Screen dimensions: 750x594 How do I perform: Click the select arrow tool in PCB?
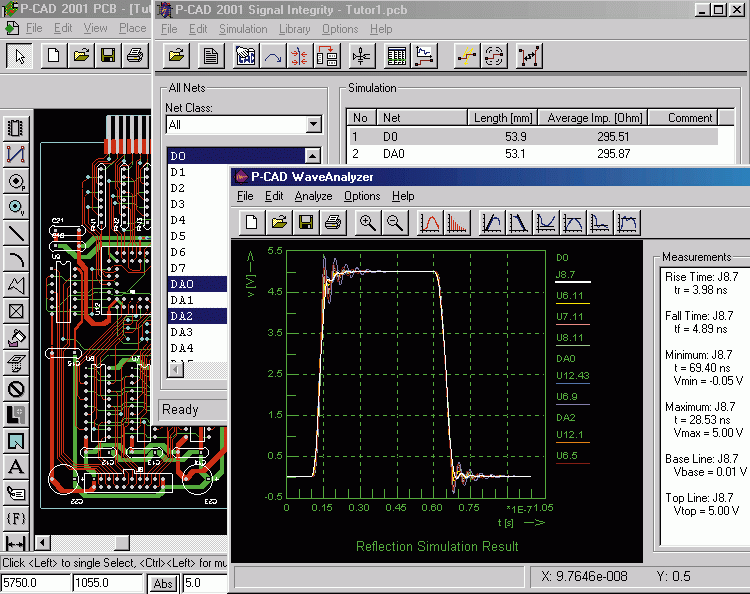(x=20, y=56)
